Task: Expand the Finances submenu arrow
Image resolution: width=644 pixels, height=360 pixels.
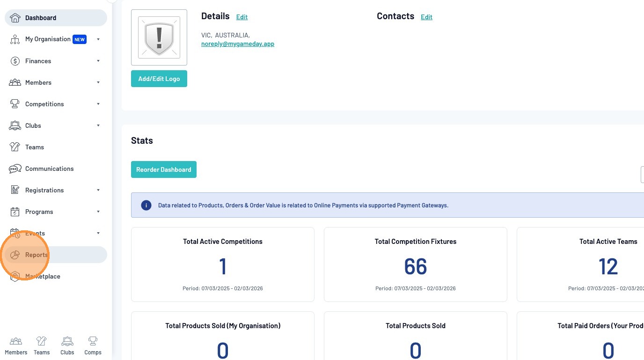Action: tap(98, 61)
